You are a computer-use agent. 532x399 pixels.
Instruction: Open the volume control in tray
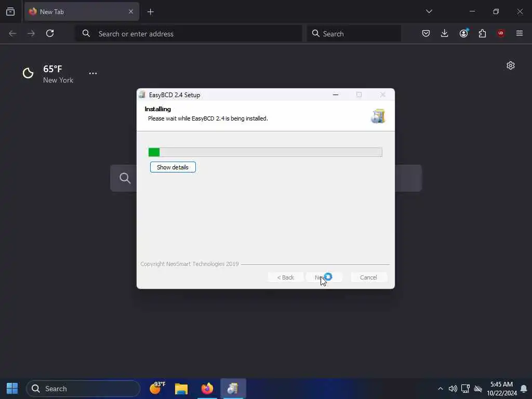[x=453, y=389]
